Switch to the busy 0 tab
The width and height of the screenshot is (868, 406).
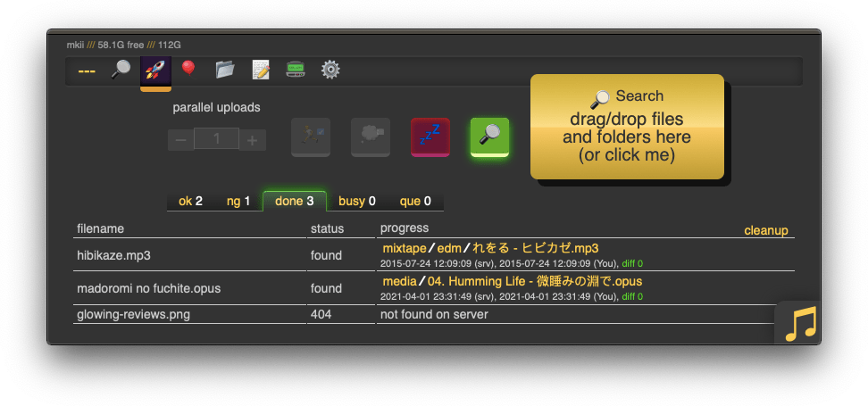coord(357,202)
